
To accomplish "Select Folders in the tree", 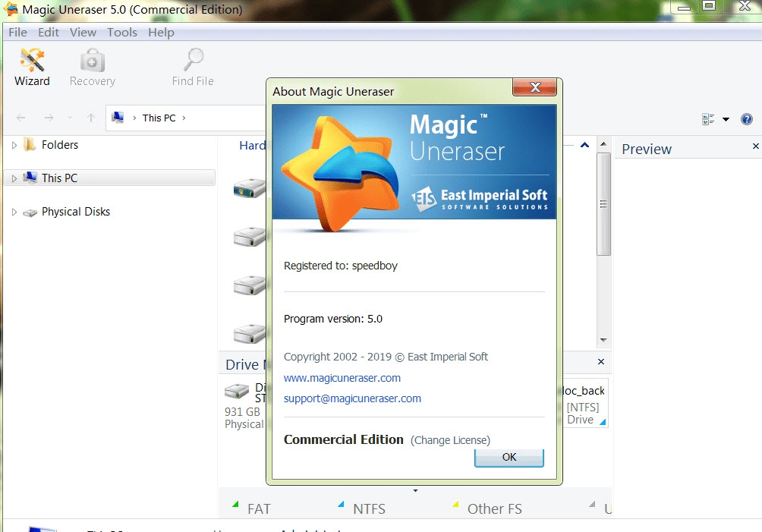I will [x=60, y=145].
